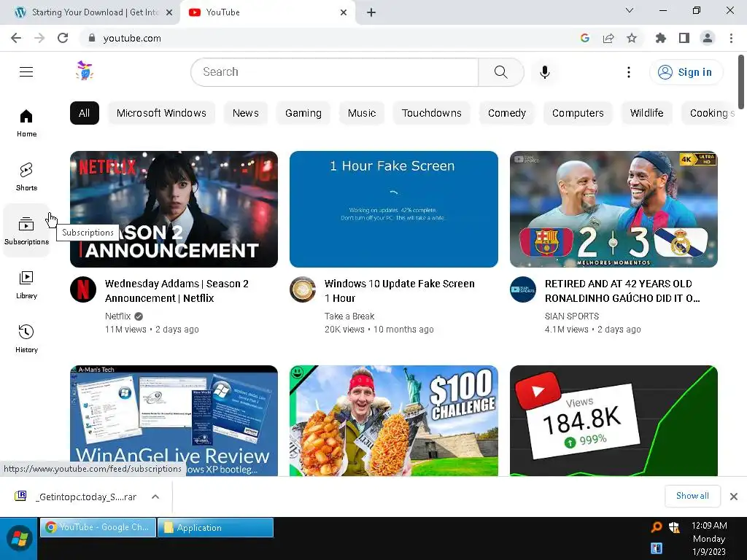Select the Gaming chip

coord(303,113)
